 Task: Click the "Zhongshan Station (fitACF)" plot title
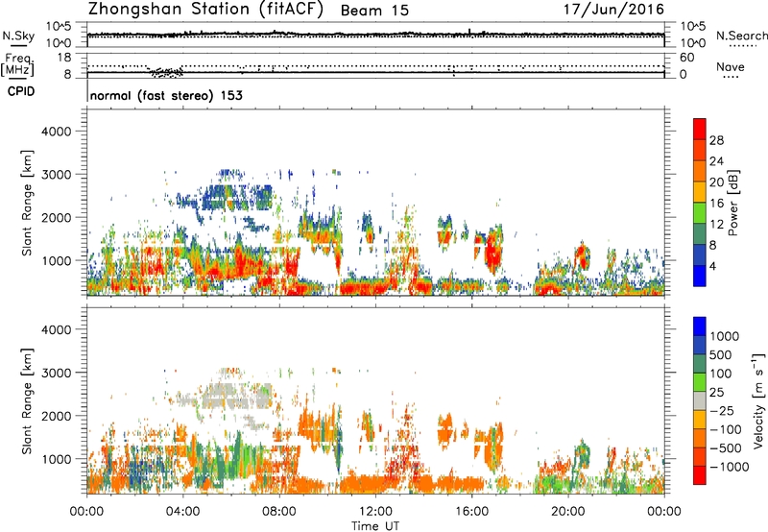tap(205, 10)
